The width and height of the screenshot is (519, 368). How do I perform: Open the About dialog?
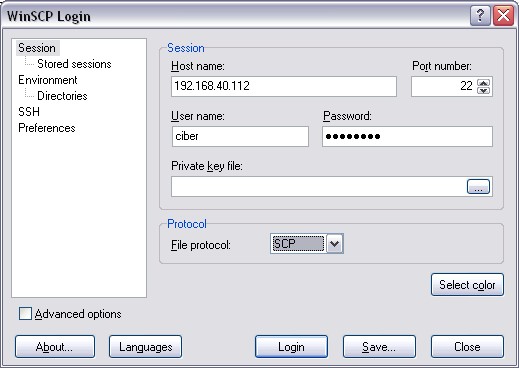(55, 347)
